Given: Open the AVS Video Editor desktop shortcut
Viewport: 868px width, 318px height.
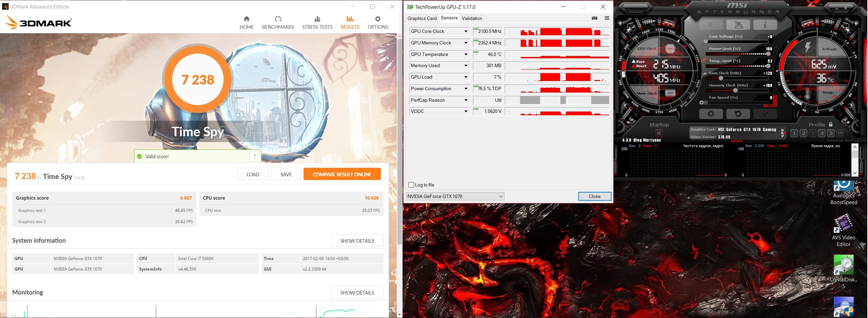Looking at the screenshot, I should point(844,231).
